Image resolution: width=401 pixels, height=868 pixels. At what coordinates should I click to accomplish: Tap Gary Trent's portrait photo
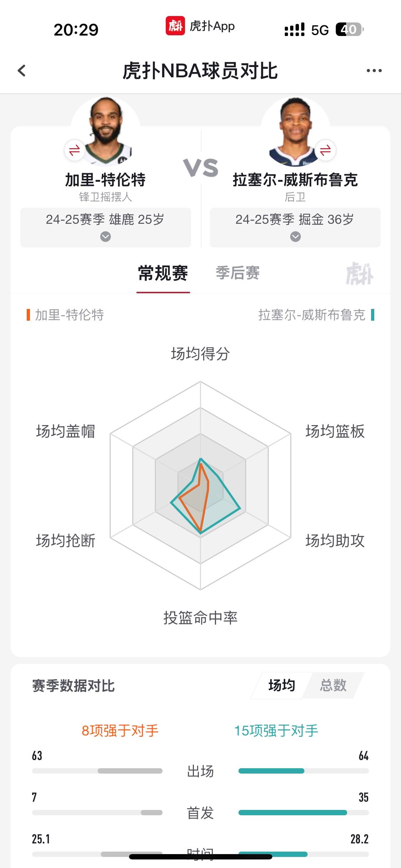click(x=106, y=131)
